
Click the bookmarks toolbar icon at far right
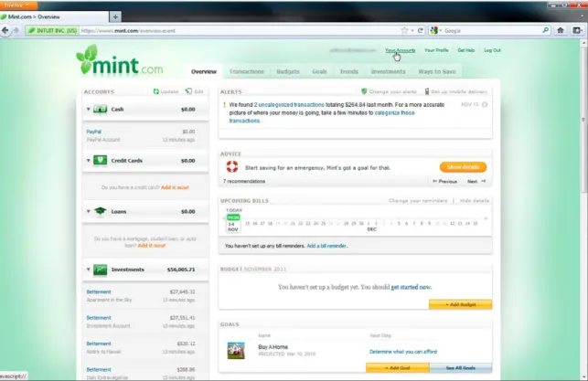[577, 31]
